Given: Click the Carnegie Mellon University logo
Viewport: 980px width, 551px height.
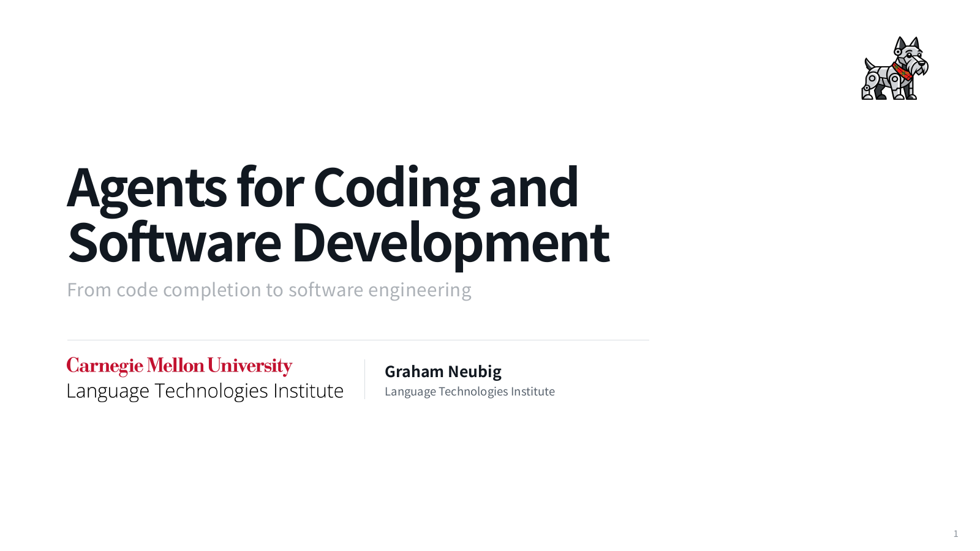Looking at the screenshot, I should point(179,366).
